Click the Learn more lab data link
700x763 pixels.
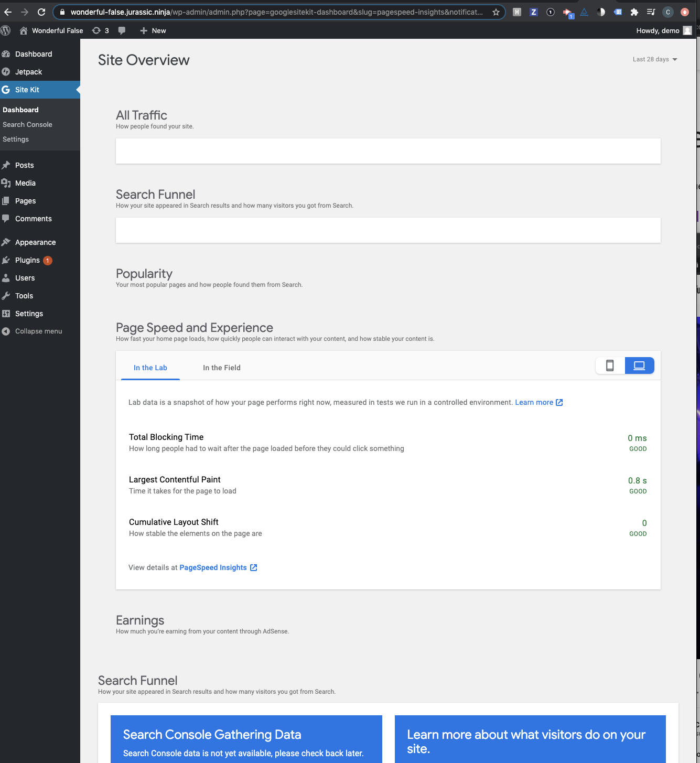pos(534,402)
